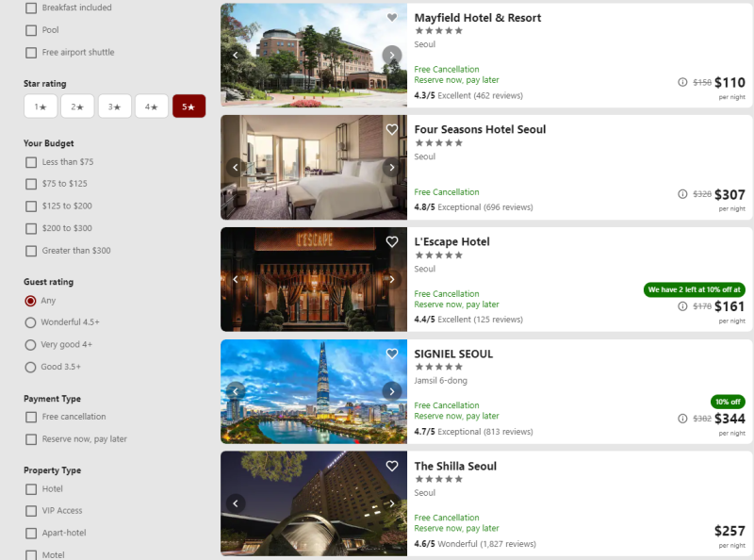
Task: Pick Very good 4+ guest rating
Action: (x=30, y=345)
